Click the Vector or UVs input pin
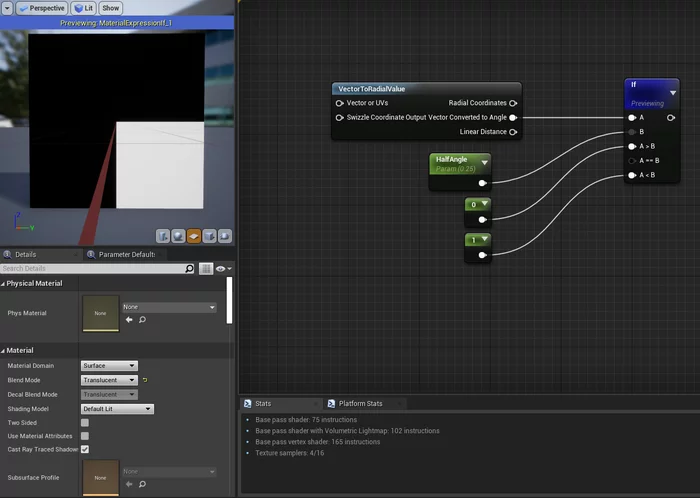 (x=339, y=103)
